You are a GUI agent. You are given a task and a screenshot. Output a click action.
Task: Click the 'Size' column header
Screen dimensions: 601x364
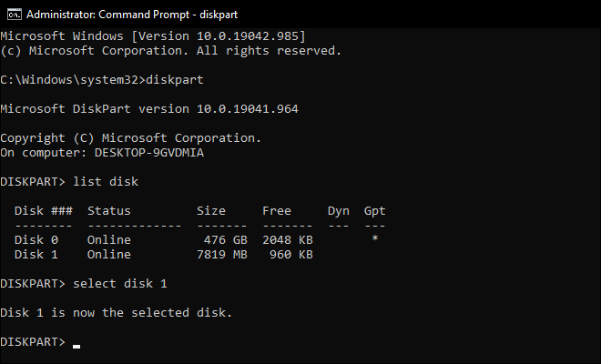point(211,211)
